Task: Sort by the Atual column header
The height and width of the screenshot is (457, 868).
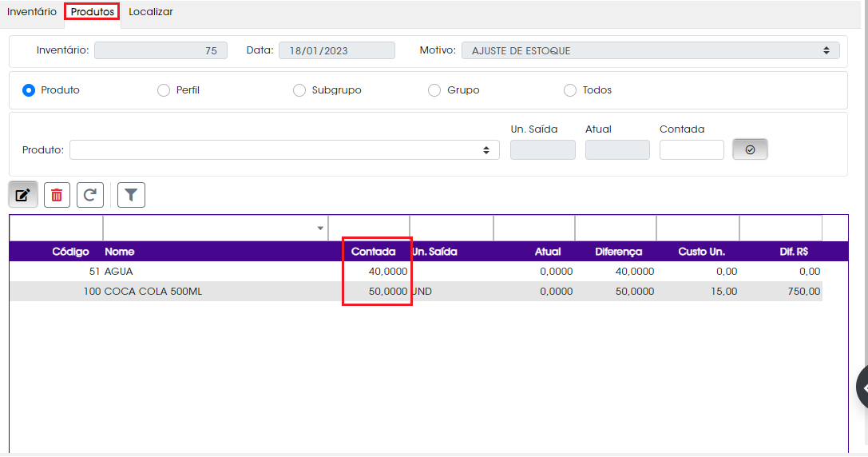Action: (x=548, y=252)
